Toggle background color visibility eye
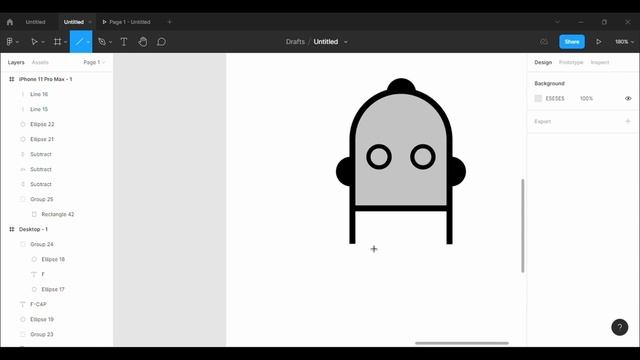Viewport: 640px width, 360px height. pos(628,98)
